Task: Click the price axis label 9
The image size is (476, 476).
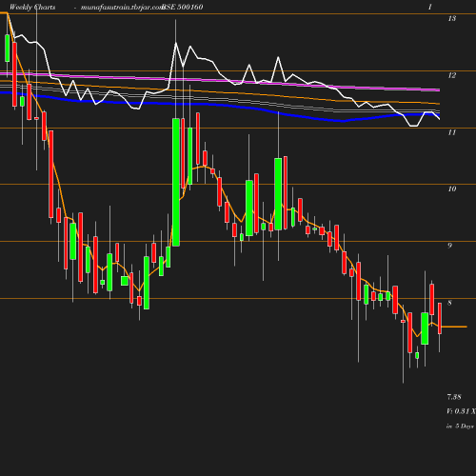Action: [x=449, y=246]
